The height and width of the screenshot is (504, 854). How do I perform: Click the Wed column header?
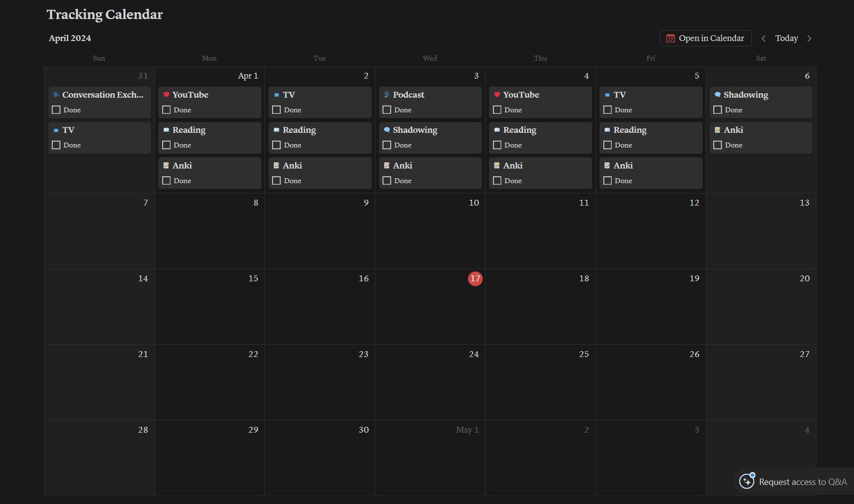coord(430,58)
